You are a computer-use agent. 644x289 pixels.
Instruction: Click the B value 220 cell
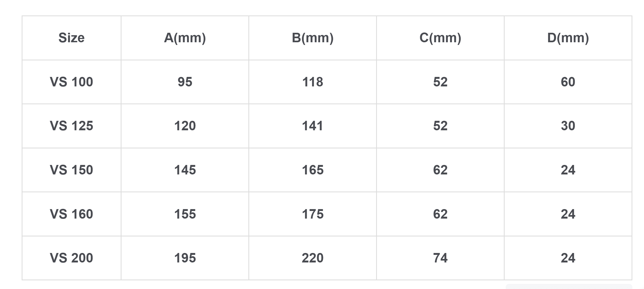tap(313, 258)
